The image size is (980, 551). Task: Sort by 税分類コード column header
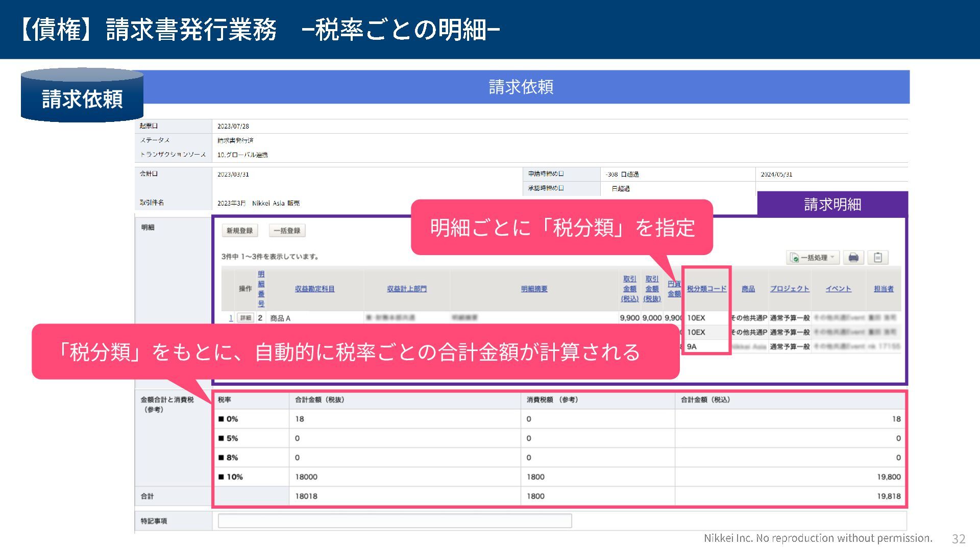coord(706,289)
